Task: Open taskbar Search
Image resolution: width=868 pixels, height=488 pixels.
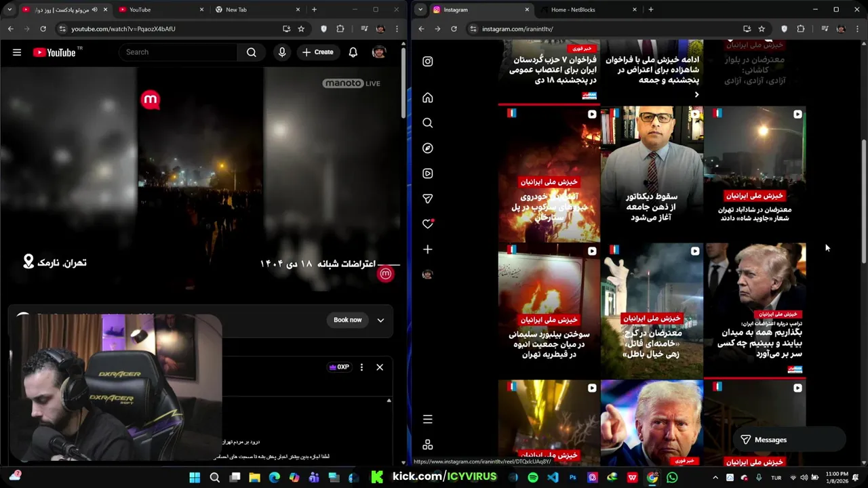Action: click(214, 478)
